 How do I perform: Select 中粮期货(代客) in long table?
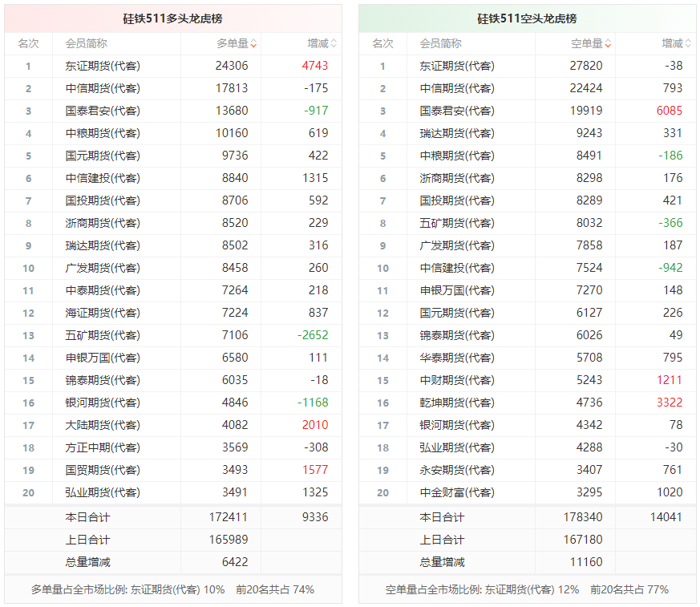click(103, 133)
